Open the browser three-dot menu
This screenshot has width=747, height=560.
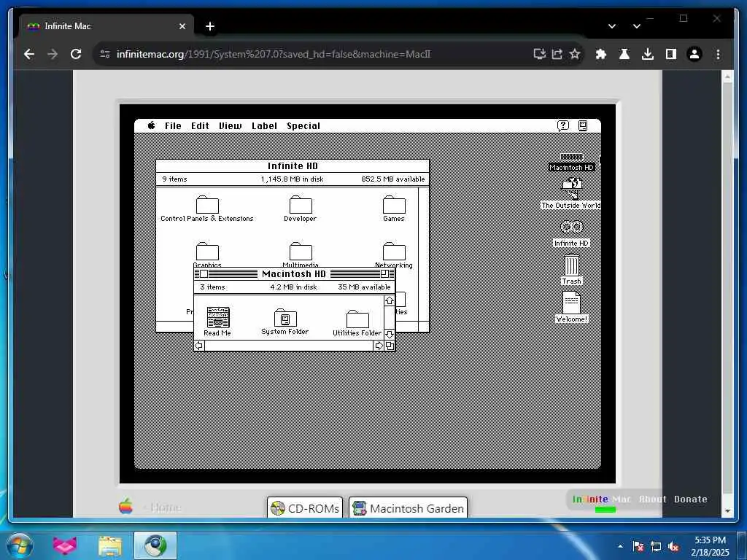point(718,54)
